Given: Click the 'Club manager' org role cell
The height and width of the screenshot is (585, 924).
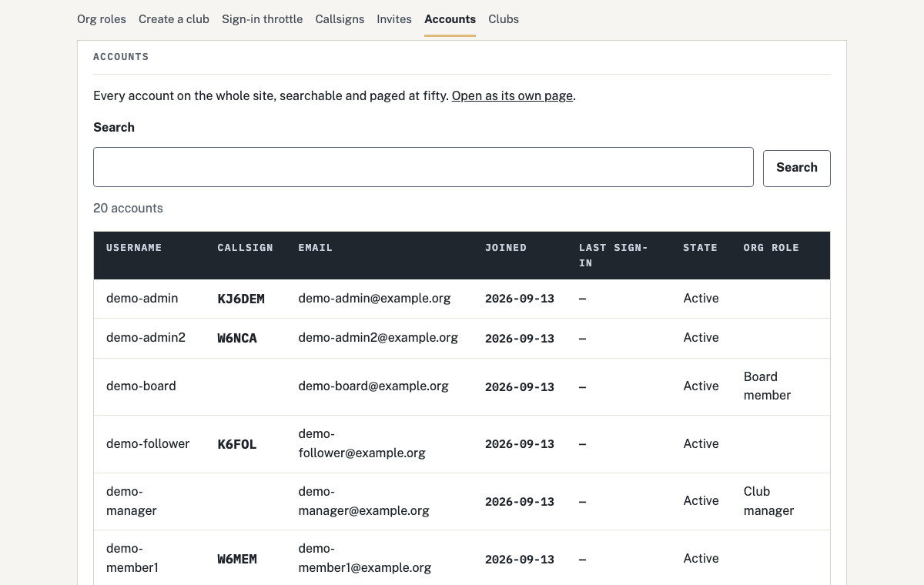Looking at the screenshot, I should click(x=769, y=501).
